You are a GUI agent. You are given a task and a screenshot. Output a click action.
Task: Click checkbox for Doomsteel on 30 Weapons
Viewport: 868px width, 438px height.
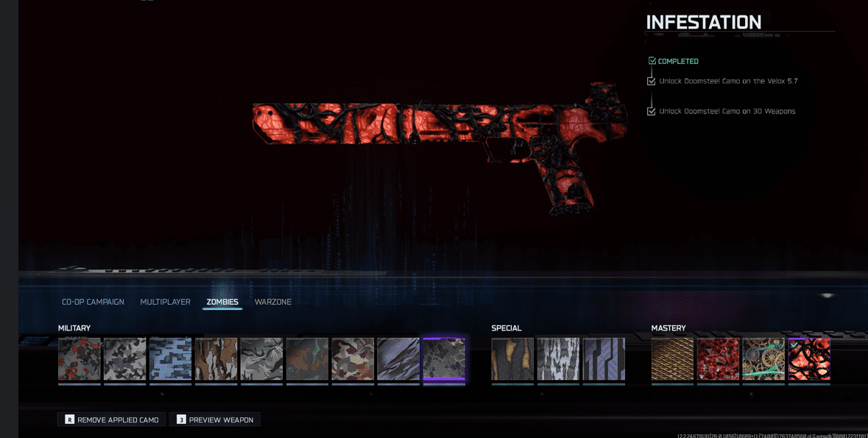[651, 111]
